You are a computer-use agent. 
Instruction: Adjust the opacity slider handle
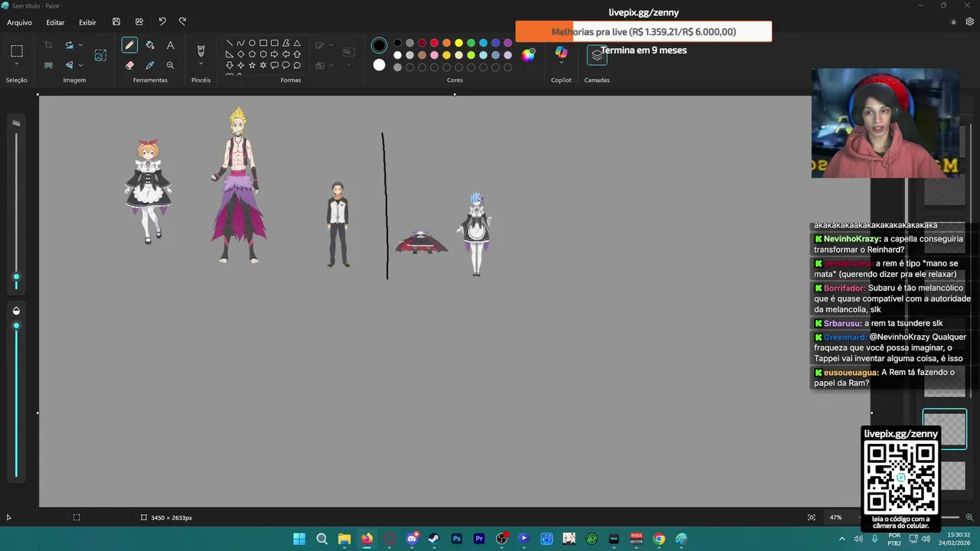point(16,326)
